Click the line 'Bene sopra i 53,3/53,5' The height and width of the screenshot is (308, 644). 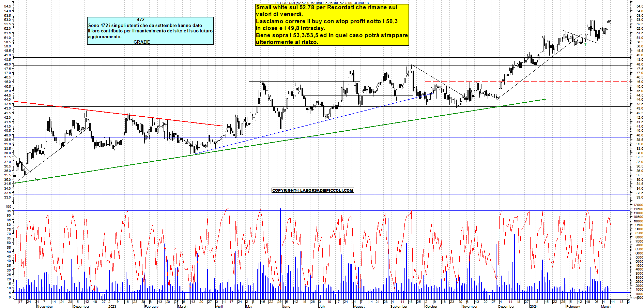click(332, 35)
